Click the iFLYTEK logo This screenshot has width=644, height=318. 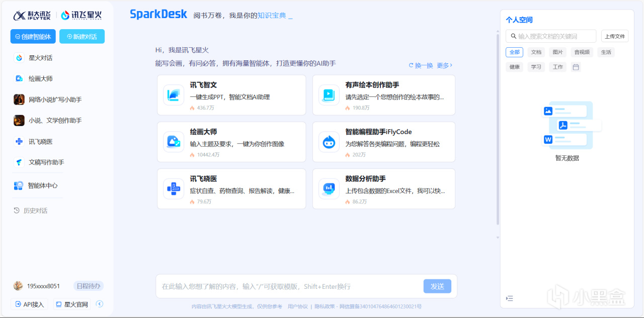(33, 16)
